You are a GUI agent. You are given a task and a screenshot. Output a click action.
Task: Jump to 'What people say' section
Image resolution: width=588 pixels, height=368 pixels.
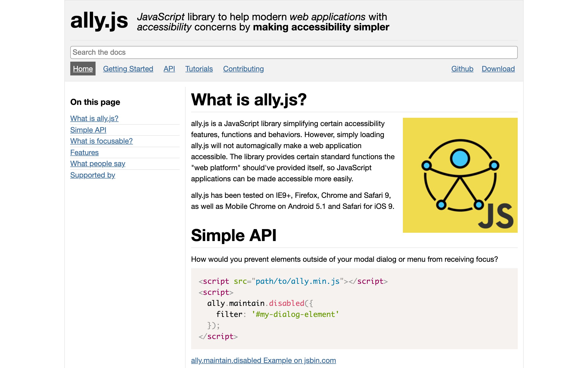[x=98, y=164]
